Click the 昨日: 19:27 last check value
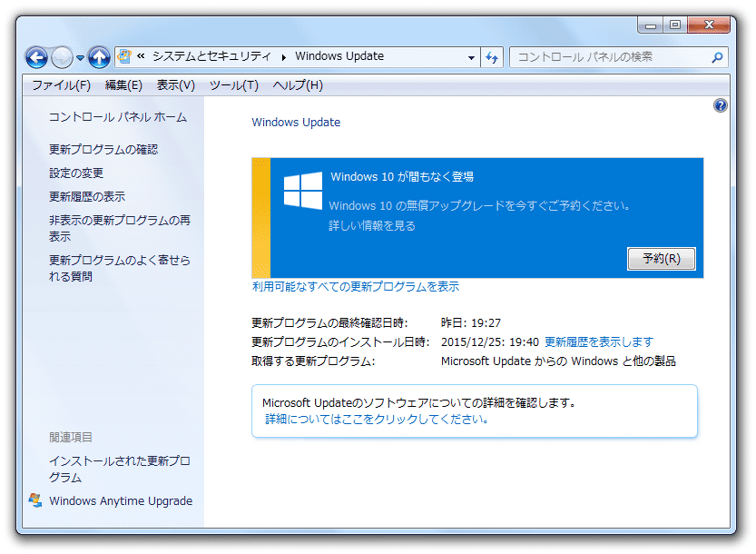The height and width of the screenshot is (554, 756). point(471,322)
